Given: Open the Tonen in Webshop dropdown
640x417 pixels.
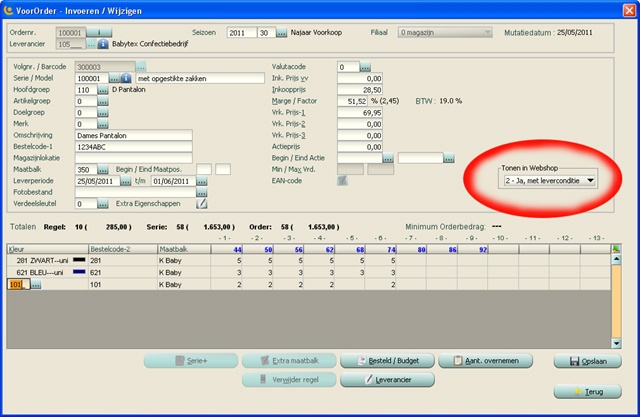Looking at the screenshot, I should [548, 181].
